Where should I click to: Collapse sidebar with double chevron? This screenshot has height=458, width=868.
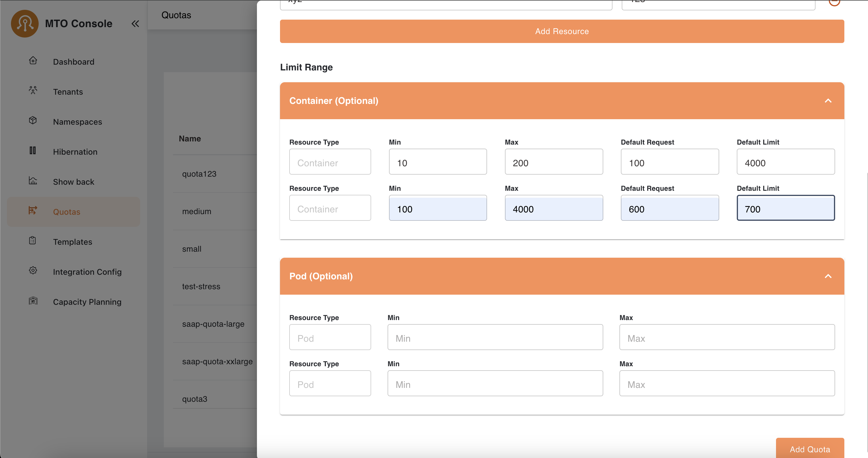point(135,24)
